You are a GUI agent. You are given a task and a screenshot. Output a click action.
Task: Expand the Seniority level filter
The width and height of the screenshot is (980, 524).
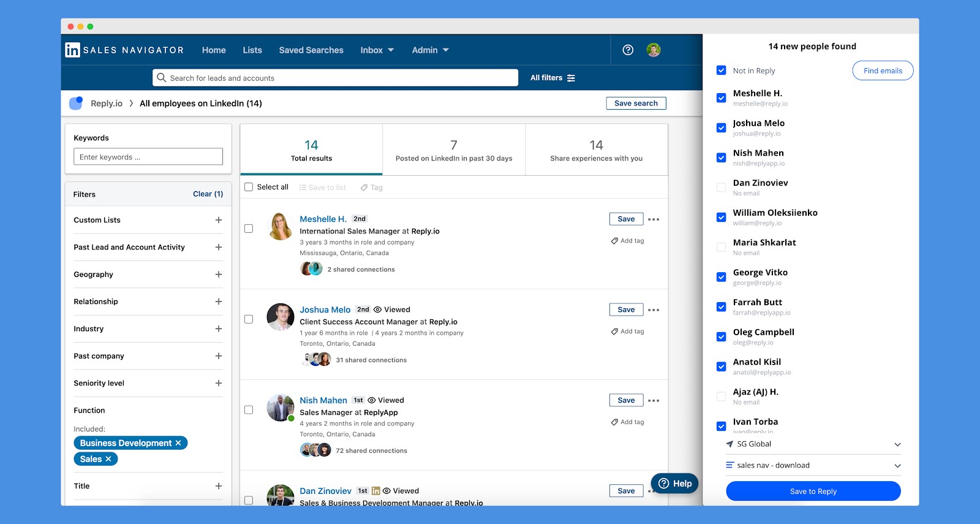[x=219, y=383]
